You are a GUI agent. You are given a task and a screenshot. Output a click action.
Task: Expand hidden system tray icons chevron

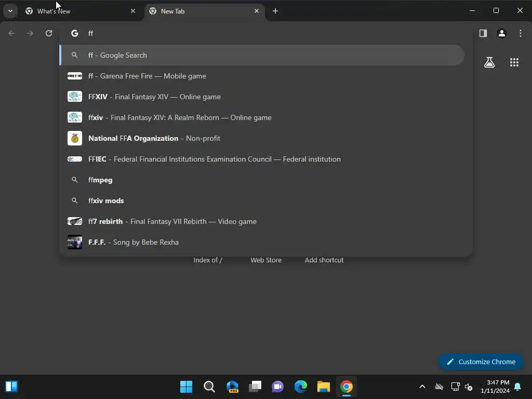422,387
